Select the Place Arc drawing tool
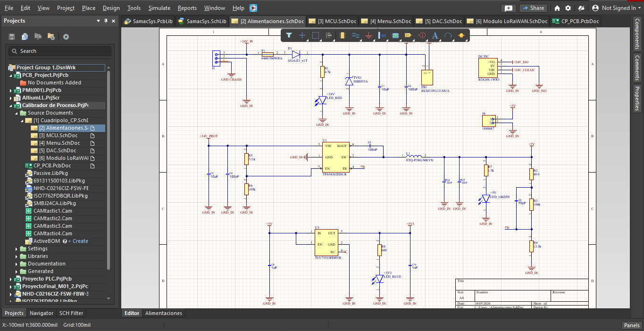The image size is (644, 331). click(x=448, y=35)
